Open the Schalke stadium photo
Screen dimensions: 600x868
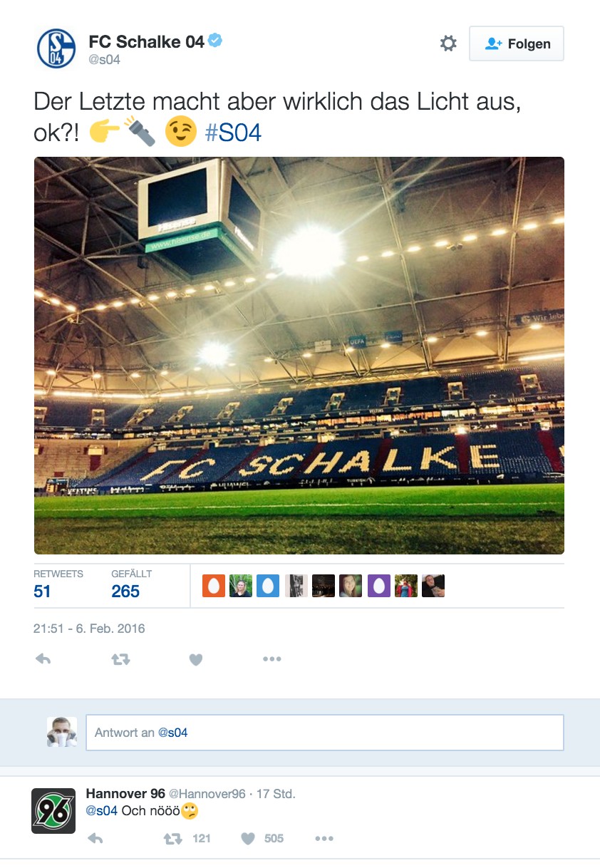coord(299,355)
